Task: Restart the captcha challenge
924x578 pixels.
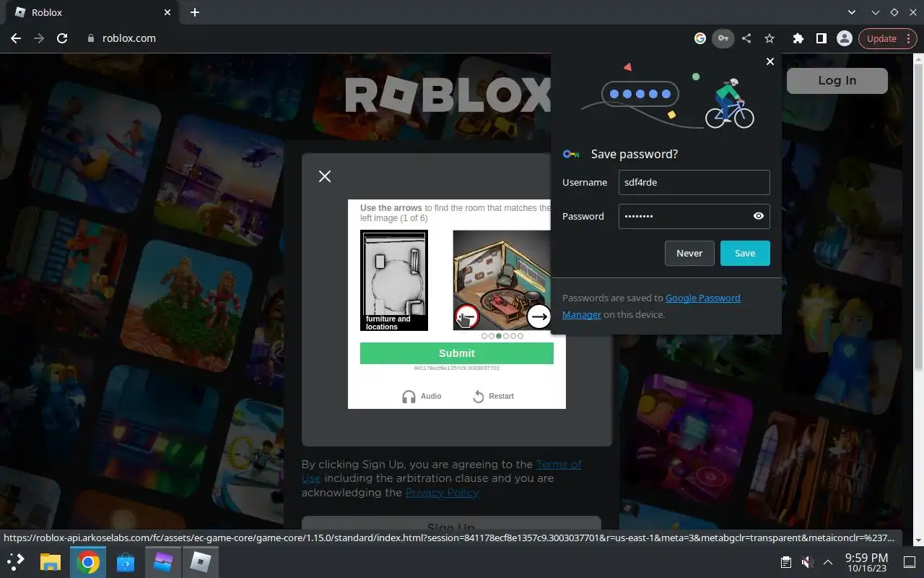Action: point(494,396)
